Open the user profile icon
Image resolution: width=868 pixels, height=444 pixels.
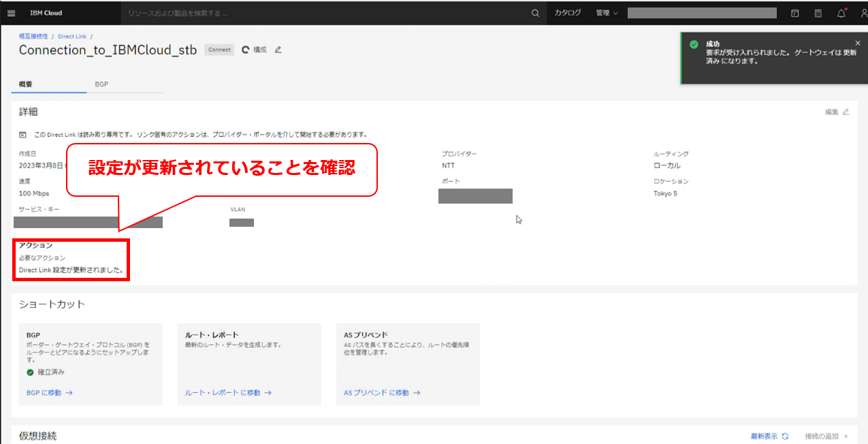click(863, 13)
